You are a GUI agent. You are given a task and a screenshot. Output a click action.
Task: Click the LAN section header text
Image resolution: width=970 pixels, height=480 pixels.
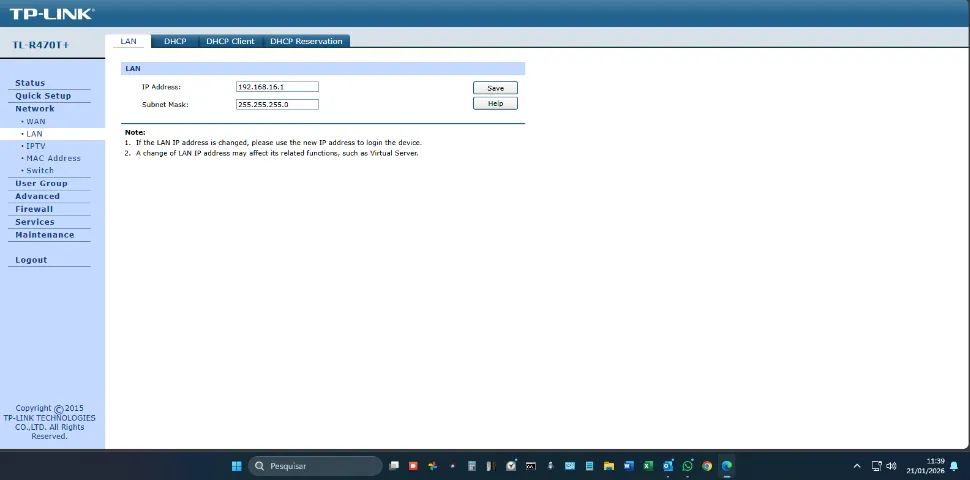click(x=133, y=69)
